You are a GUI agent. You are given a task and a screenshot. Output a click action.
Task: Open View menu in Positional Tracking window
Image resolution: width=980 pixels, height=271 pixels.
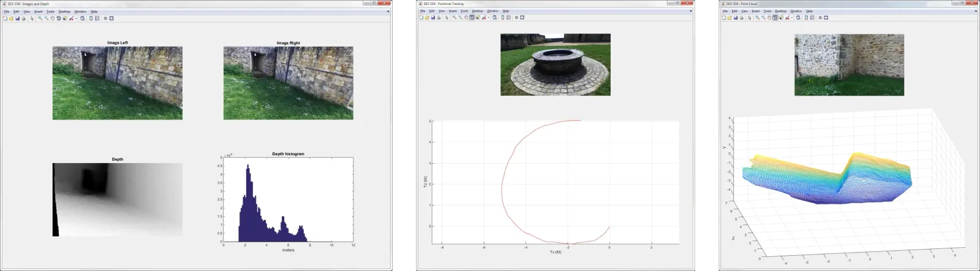tap(442, 11)
